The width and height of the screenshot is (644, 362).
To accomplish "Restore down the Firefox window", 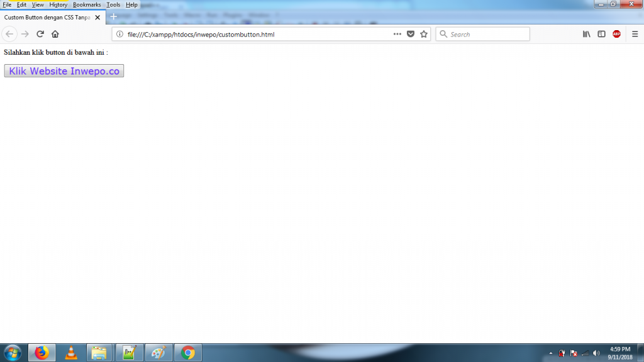I will [x=613, y=4].
